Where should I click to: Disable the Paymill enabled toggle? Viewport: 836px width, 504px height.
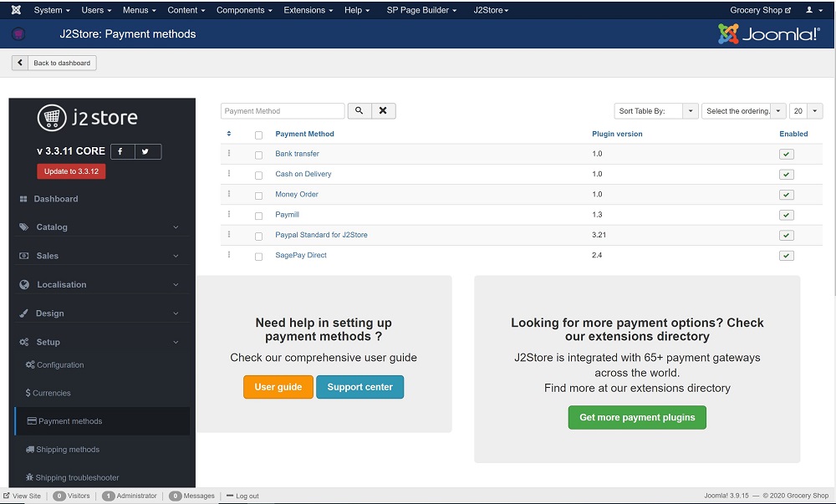(786, 215)
